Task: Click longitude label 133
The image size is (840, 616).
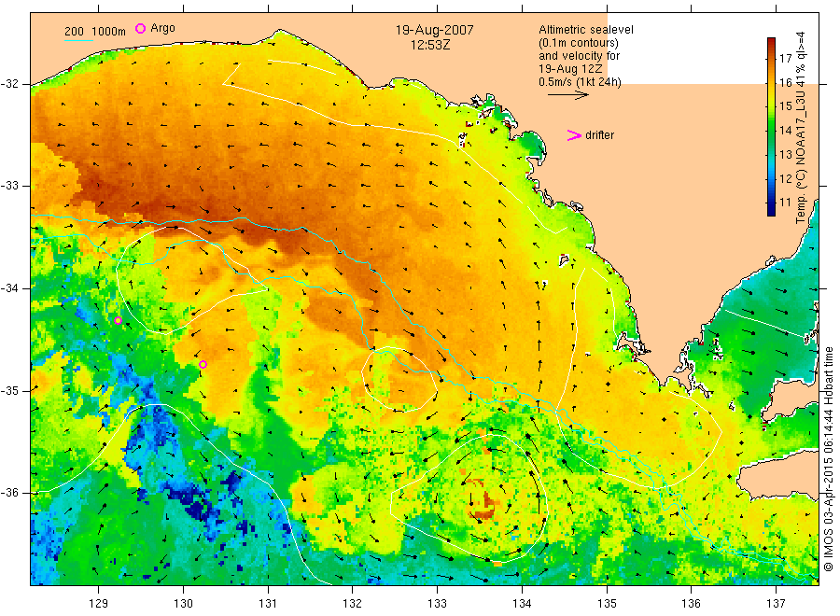Action: point(437,604)
